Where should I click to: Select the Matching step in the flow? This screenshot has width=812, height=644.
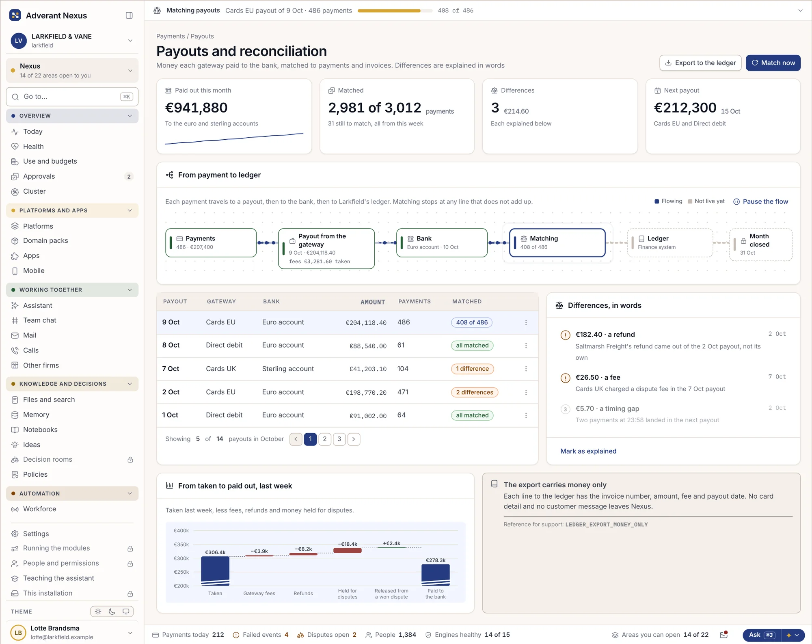pos(557,243)
